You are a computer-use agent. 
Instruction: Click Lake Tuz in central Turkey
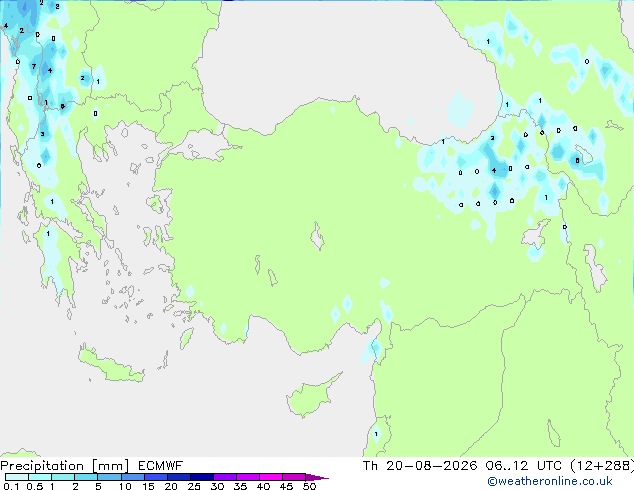(317, 237)
